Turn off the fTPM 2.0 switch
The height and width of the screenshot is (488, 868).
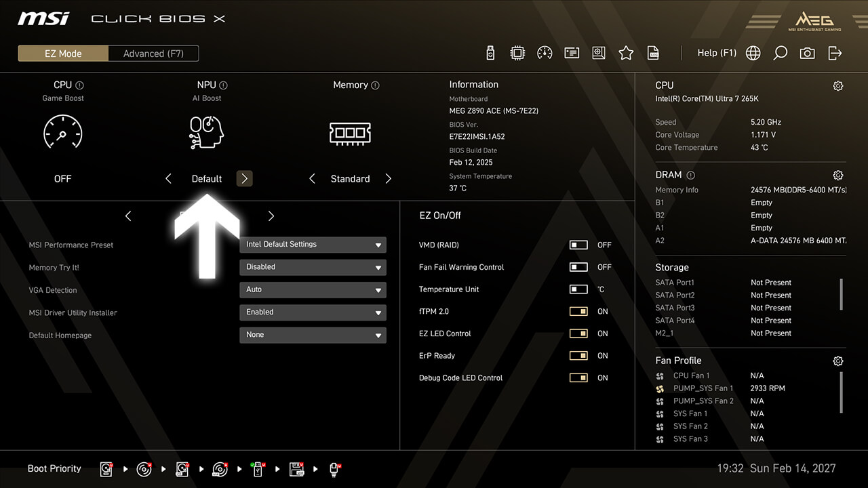point(578,311)
